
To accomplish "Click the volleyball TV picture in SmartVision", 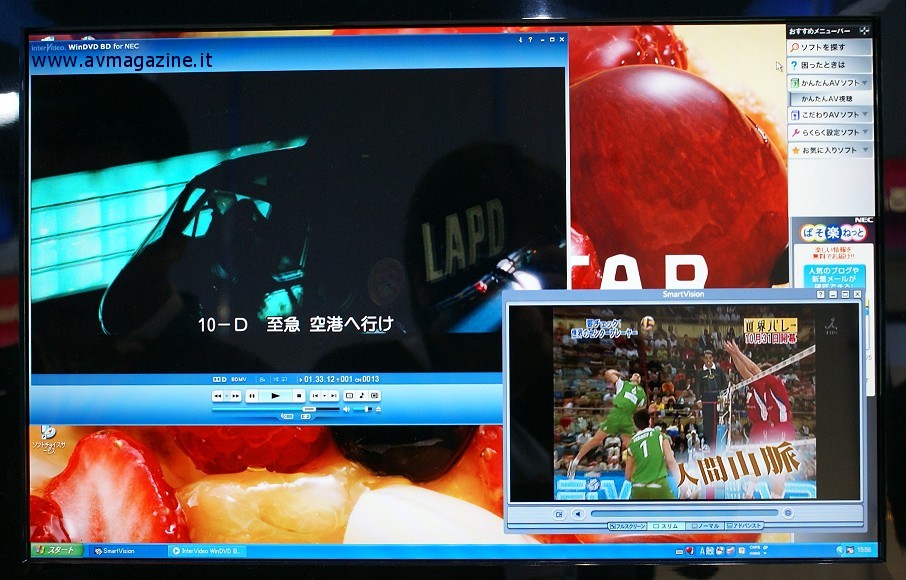I will click(685, 403).
